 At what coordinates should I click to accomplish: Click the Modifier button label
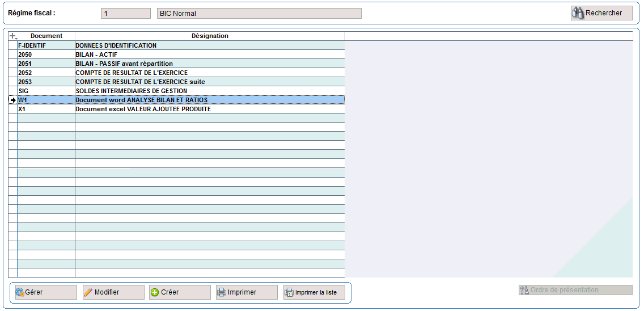click(107, 292)
